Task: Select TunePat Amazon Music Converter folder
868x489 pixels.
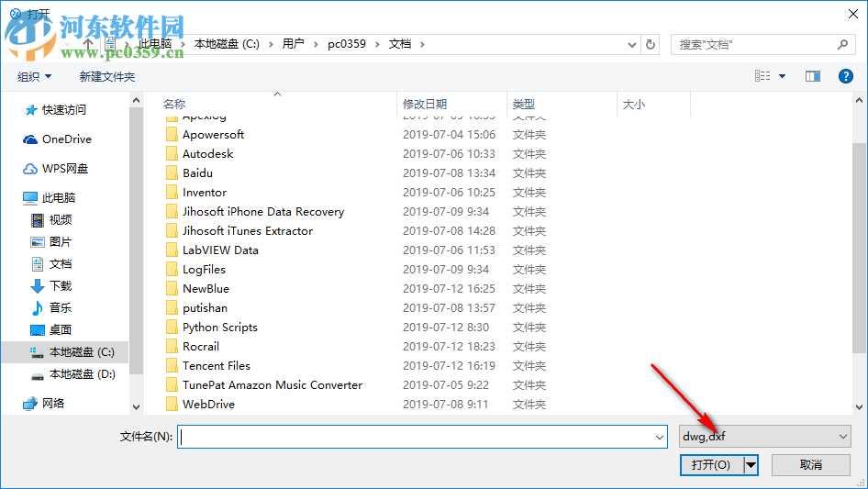Action: (272, 385)
